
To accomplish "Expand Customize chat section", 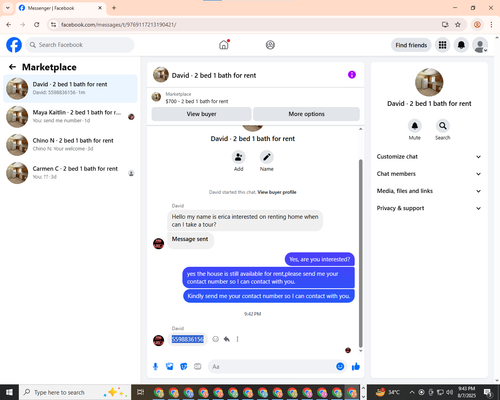I will pyautogui.click(x=429, y=157).
